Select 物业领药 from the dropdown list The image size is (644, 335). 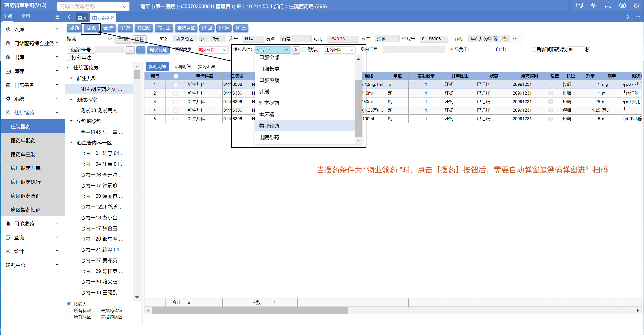point(269,126)
